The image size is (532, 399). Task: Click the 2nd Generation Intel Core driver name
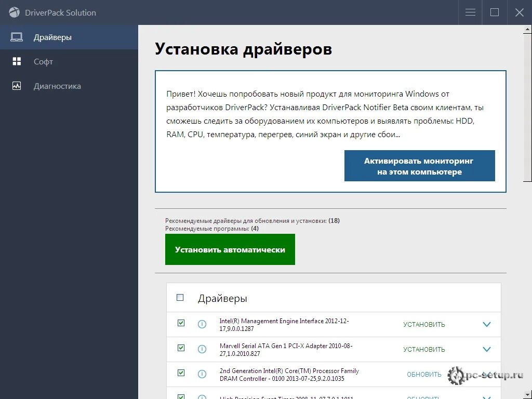coord(289,375)
